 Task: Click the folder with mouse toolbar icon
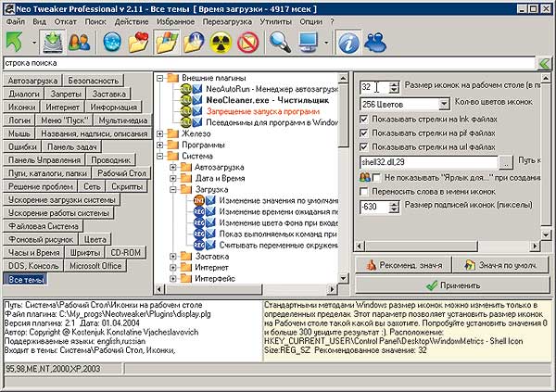[x=194, y=42]
